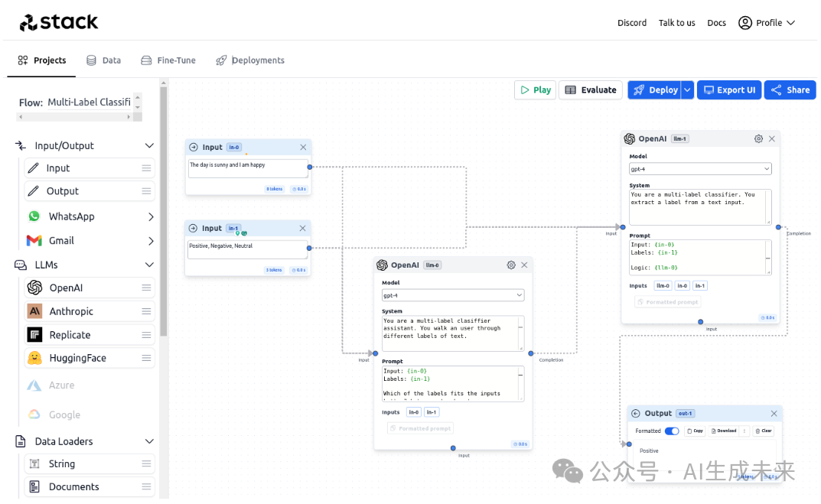Screen dimensions: 821x504
Task: Expand the Deploy dropdown arrow
Action: point(688,90)
